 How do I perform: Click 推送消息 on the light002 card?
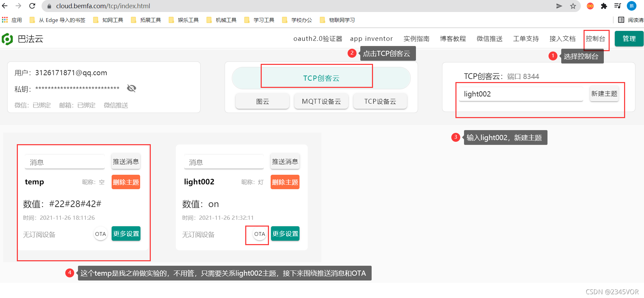pyautogui.click(x=285, y=161)
